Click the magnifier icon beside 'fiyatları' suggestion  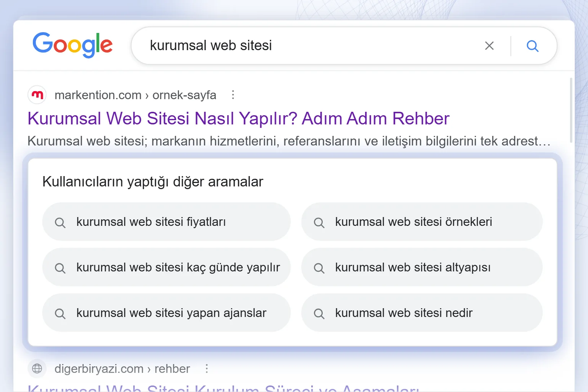point(60,222)
